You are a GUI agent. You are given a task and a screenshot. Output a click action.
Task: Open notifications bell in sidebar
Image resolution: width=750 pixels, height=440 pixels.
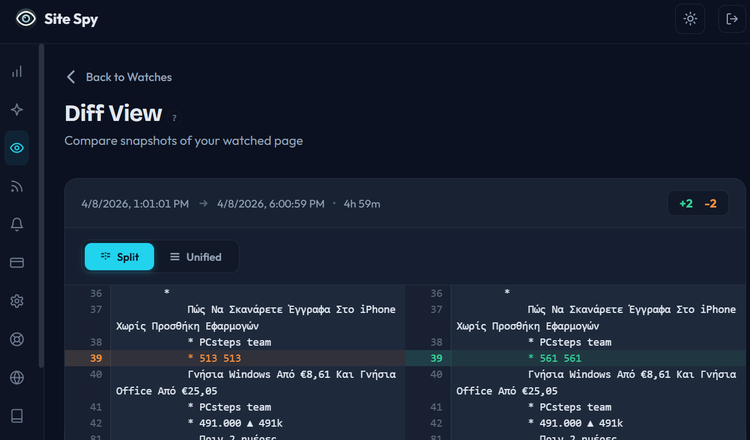coord(16,224)
